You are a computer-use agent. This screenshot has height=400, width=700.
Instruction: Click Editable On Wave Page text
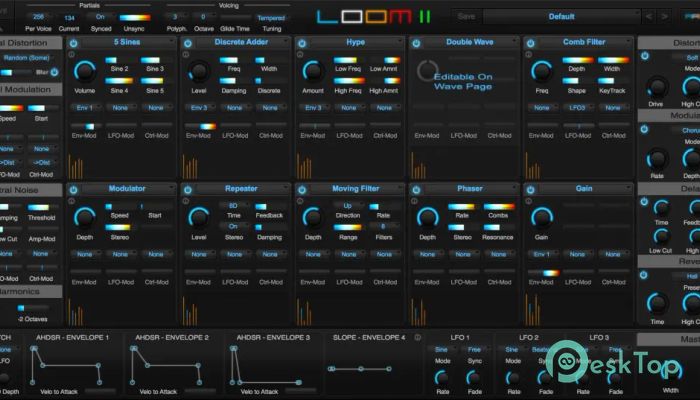(463, 82)
